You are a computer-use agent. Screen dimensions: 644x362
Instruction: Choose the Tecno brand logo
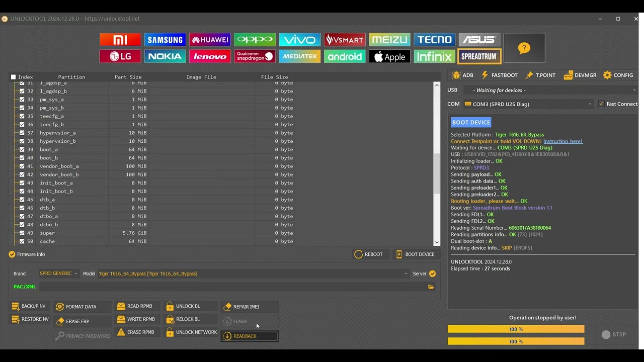435,40
